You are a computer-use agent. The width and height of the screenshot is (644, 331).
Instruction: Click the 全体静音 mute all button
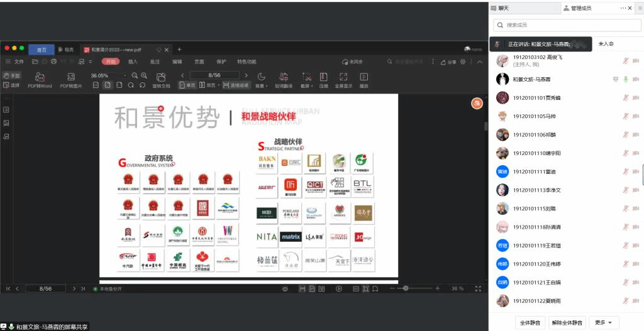(530, 322)
